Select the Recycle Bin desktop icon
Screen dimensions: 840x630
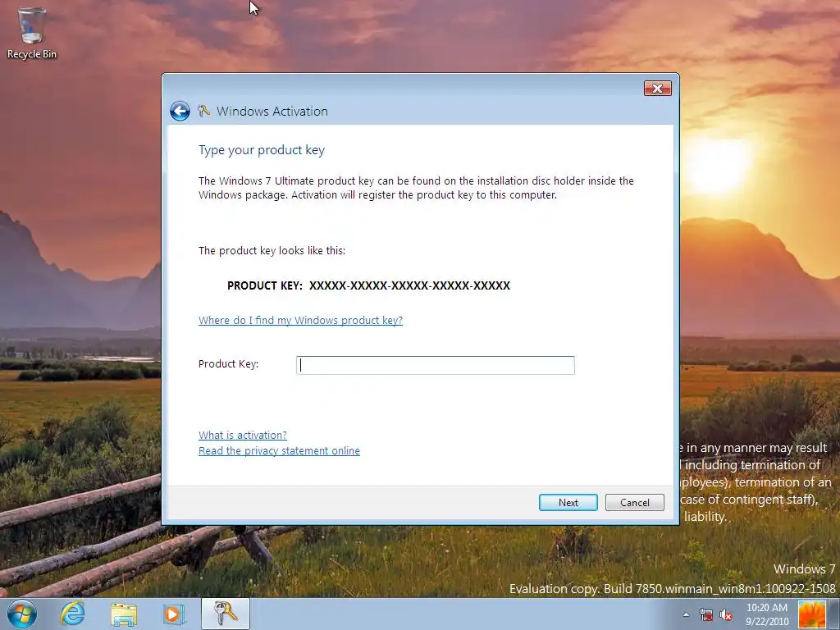point(32,33)
